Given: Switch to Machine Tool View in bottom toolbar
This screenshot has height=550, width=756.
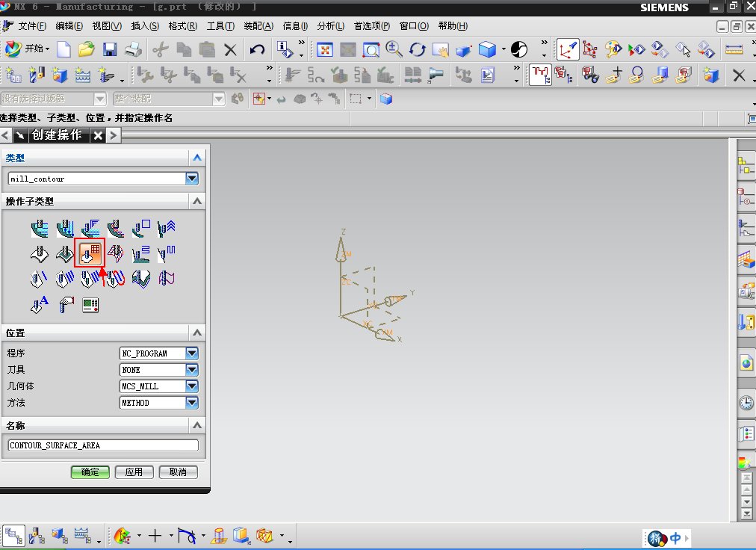Looking at the screenshot, I should [36, 536].
